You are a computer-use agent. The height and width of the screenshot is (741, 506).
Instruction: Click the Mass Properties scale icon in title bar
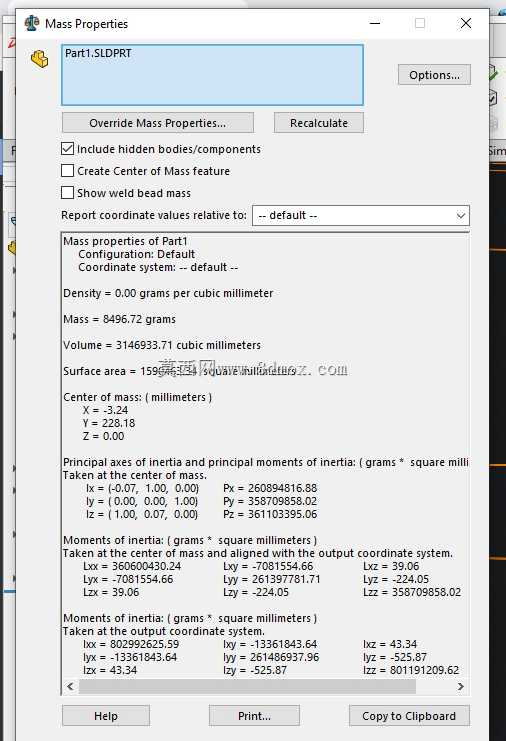[32, 23]
